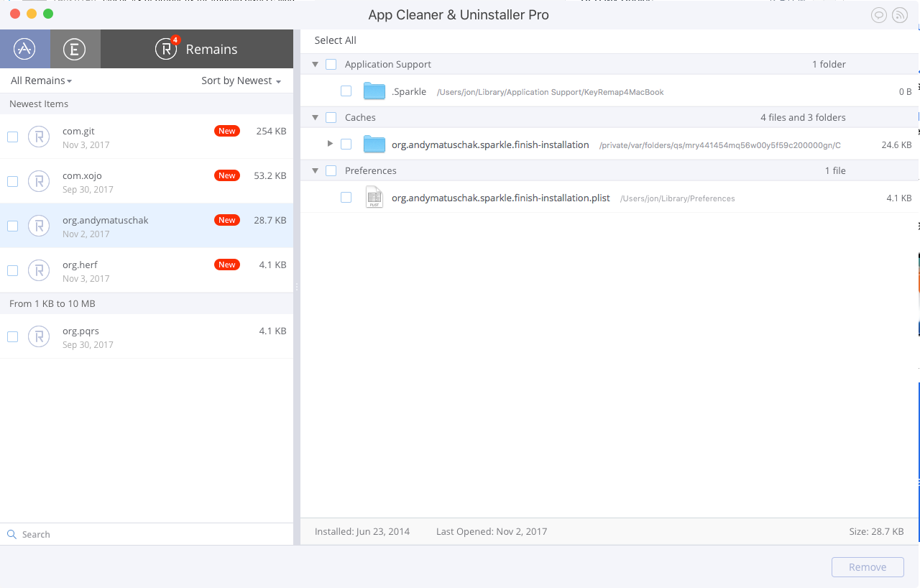This screenshot has height=588, width=920.
Task: Click the New badge on com.xojo
Action: click(x=227, y=175)
